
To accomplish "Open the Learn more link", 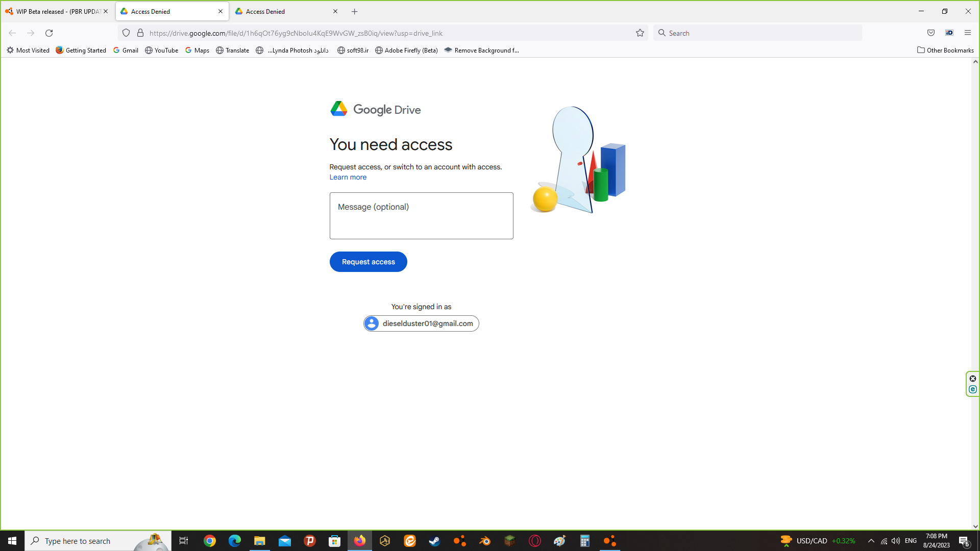I will point(348,177).
